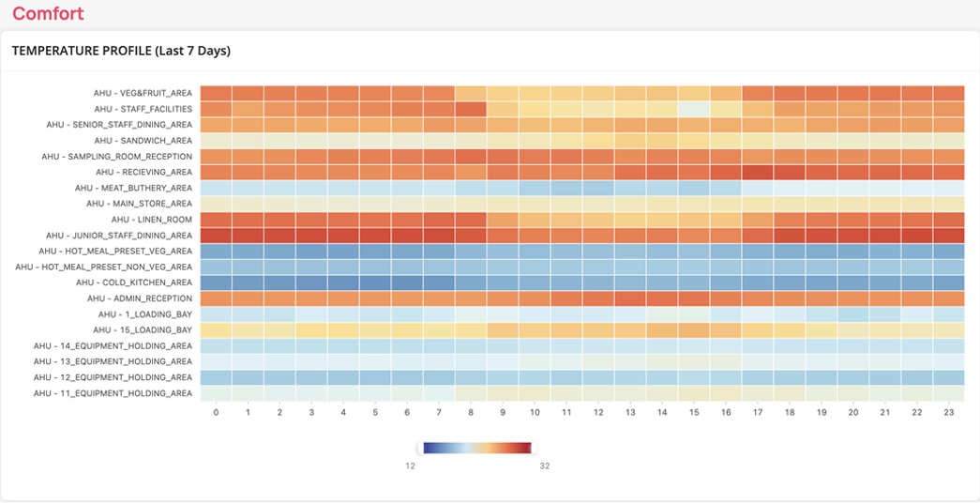Click AHU - JUNIOR_STAFF_DINING_AREA cell at hour 0
Screen dimensions: 980x504
tap(217, 236)
